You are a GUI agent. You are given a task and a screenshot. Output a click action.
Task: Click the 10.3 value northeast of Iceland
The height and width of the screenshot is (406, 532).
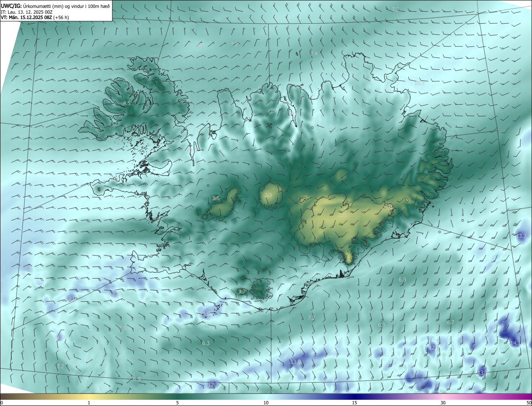tap(419, 83)
